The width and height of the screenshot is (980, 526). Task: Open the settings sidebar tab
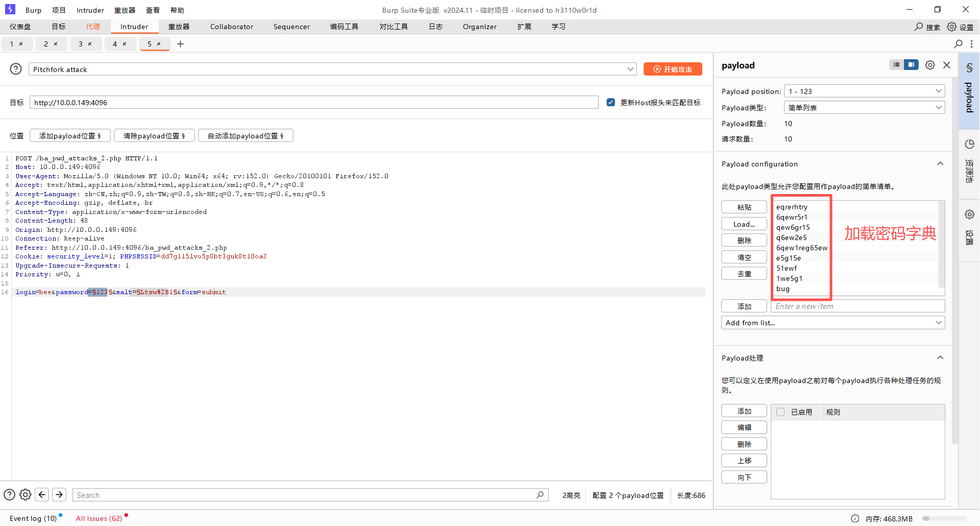coord(969,230)
